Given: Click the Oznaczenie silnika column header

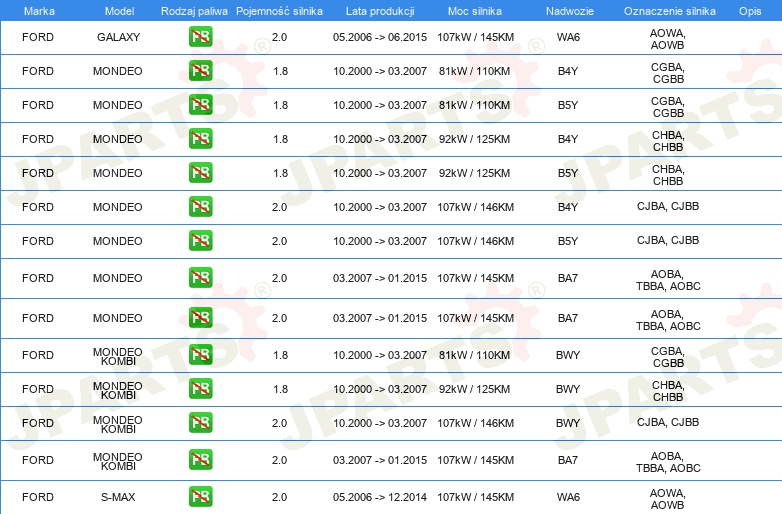Looking at the screenshot, I should pos(669,11).
